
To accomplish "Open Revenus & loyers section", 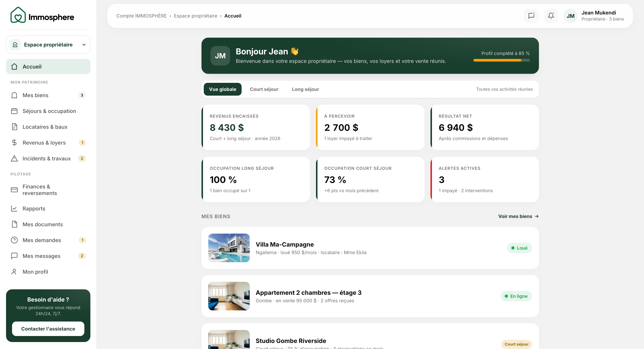I will (48, 142).
